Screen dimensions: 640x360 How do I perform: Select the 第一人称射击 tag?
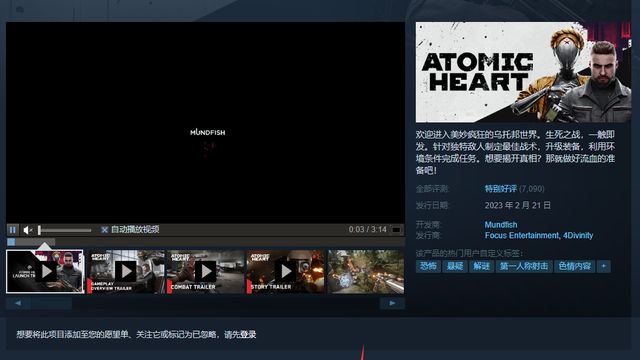524,266
